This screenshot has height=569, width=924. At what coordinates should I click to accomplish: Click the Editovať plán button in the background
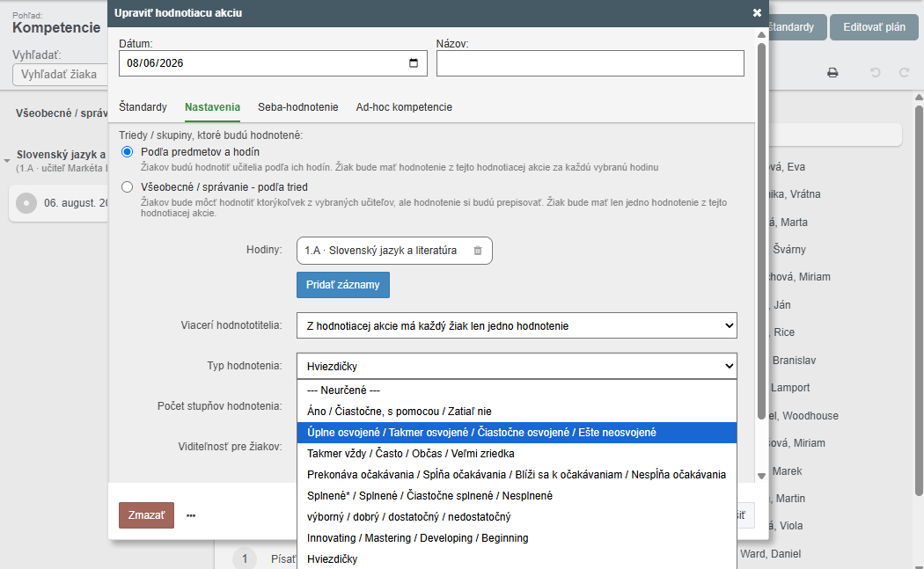[874, 27]
